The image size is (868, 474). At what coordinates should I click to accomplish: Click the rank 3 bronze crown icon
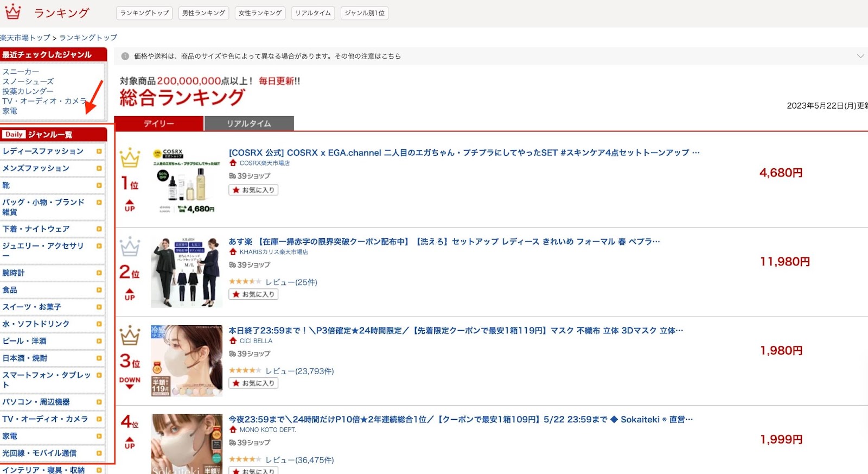130,336
